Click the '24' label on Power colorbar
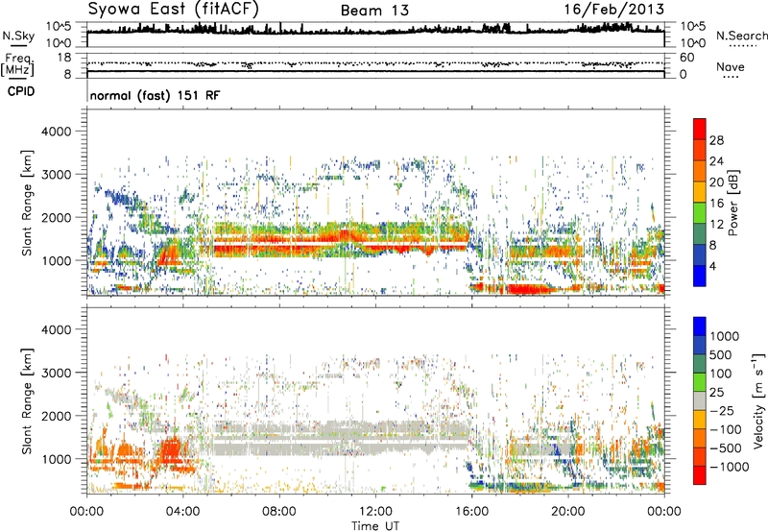This screenshot has height=532, width=768. pyautogui.click(x=716, y=161)
